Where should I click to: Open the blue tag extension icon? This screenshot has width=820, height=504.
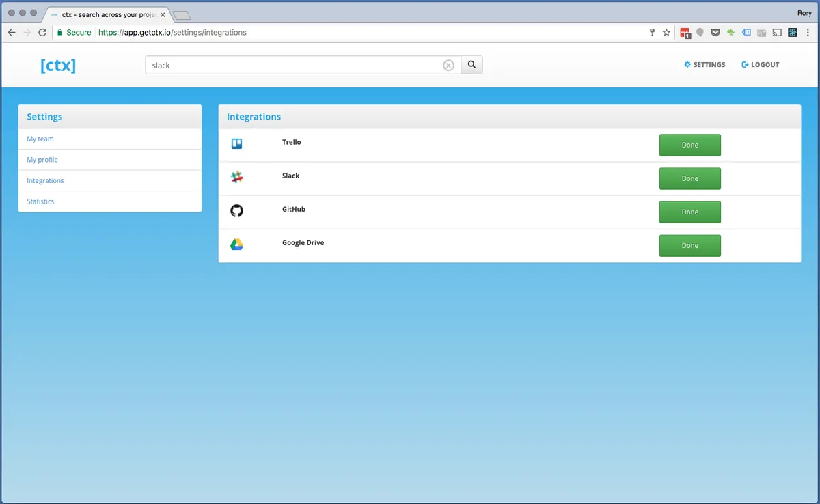[x=746, y=32]
